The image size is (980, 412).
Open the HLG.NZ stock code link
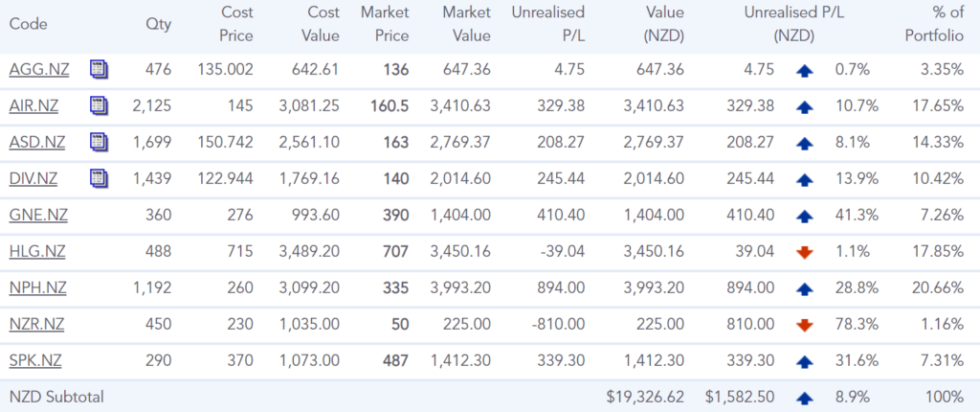tap(37, 251)
